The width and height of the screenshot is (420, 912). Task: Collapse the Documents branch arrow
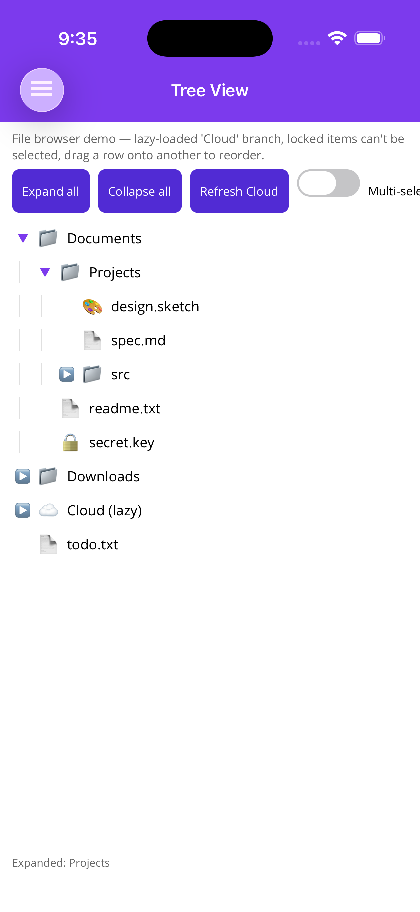[23, 238]
